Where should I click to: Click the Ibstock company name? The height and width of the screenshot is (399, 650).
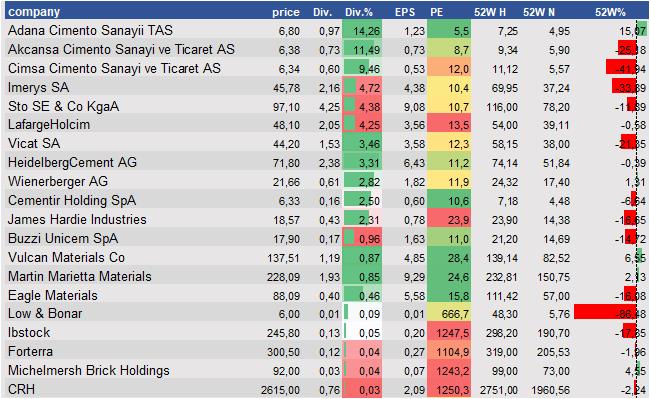click(x=29, y=332)
